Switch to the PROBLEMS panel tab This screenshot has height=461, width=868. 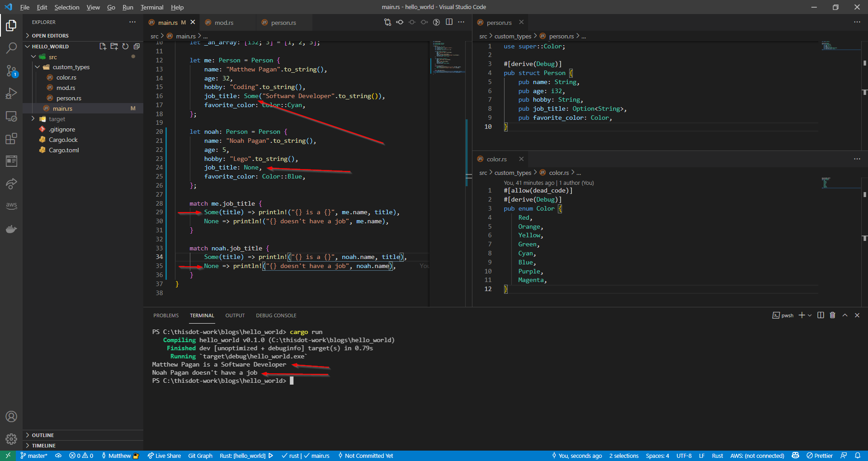[x=166, y=315]
